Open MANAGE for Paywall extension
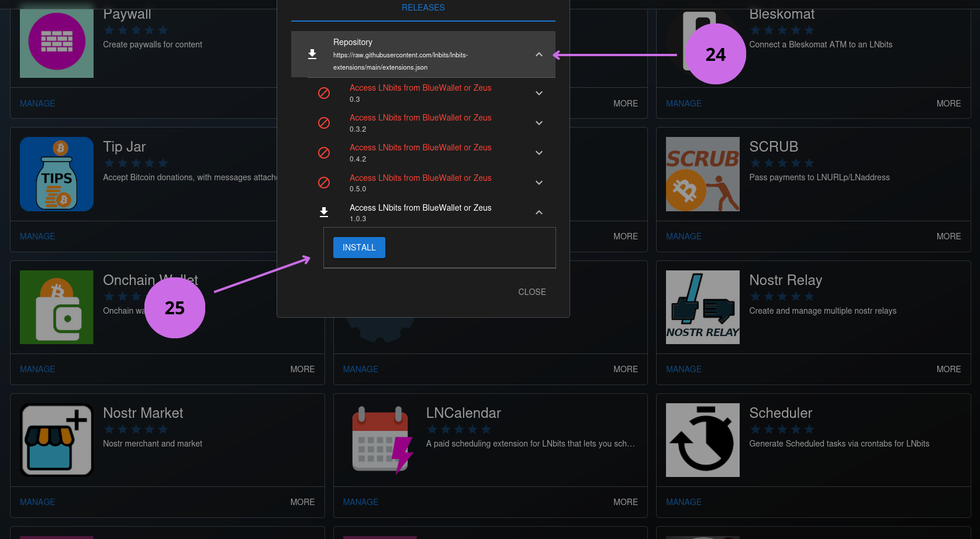The width and height of the screenshot is (980, 539). [37, 104]
